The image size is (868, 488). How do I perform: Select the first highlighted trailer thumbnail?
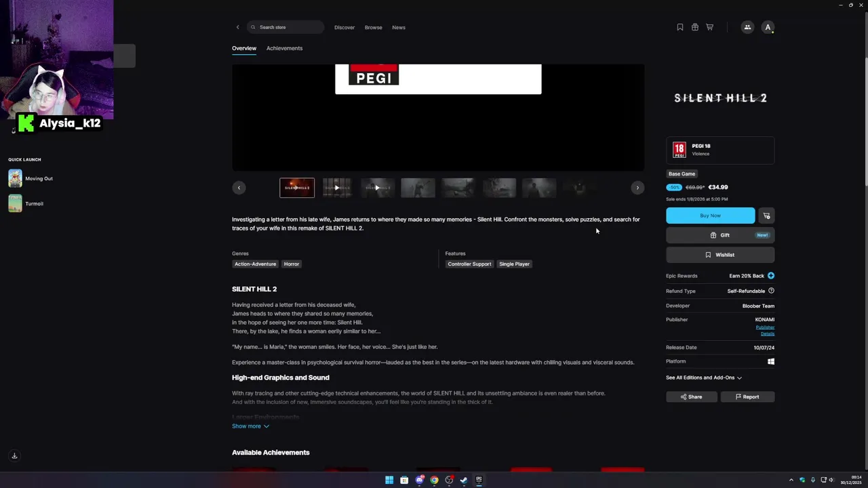[297, 188]
